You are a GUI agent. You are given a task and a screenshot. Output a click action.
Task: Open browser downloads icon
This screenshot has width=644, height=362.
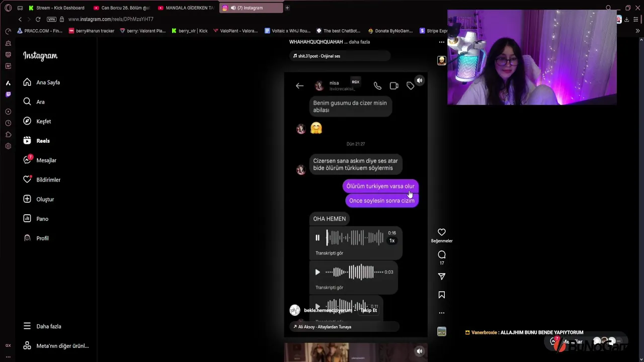coord(626,19)
